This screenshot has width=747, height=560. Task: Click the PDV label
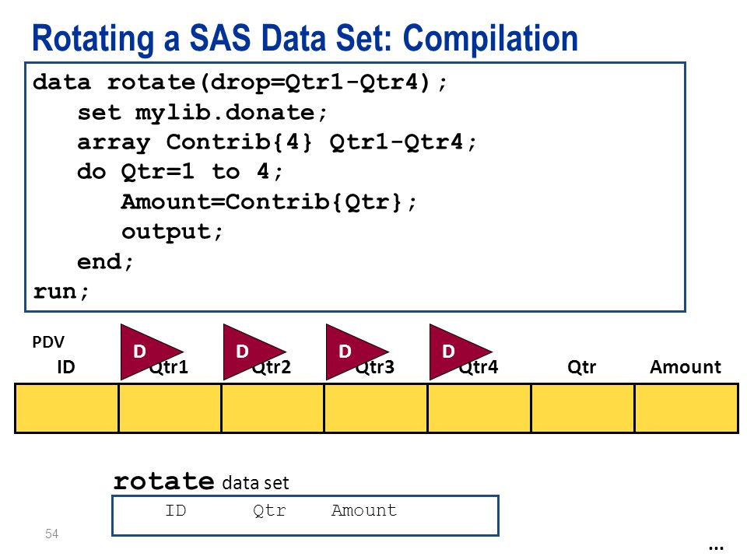(48, 342)
